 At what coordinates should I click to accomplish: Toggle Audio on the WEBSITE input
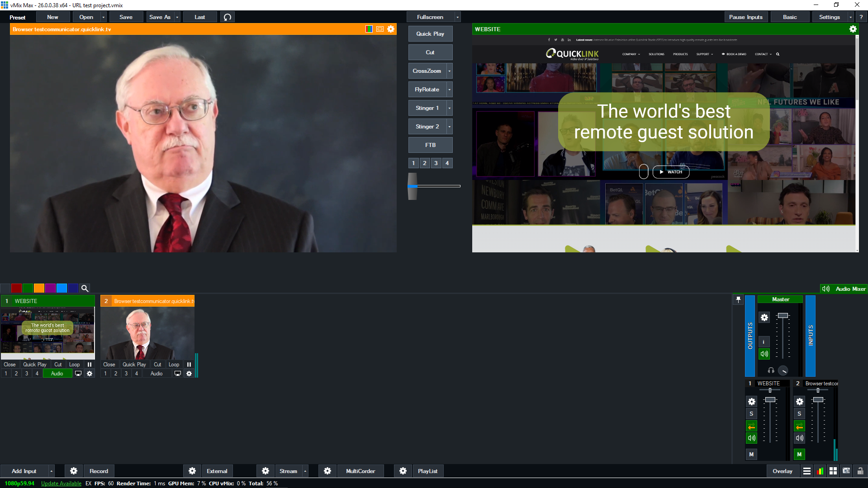(x=57, y=374)
